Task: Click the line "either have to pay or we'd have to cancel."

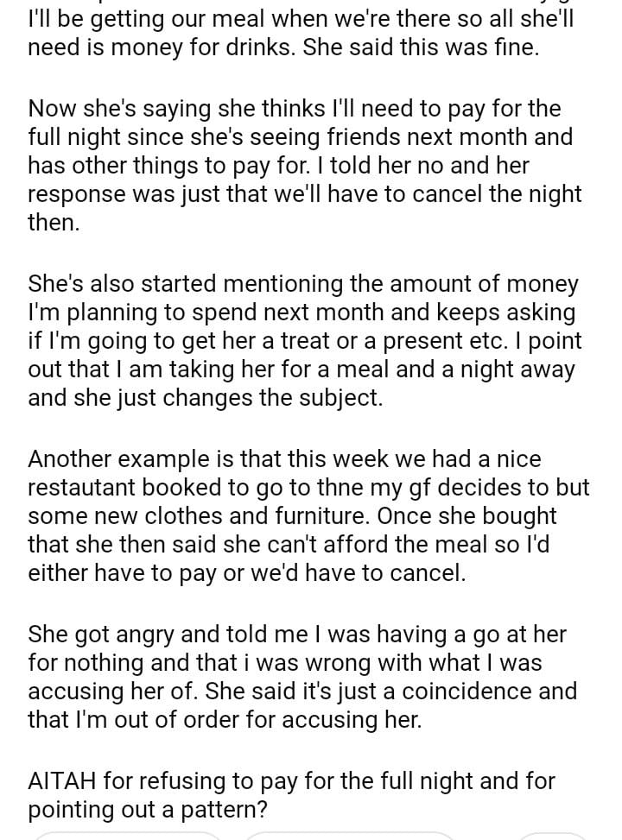Action: (x=246, y=573)
